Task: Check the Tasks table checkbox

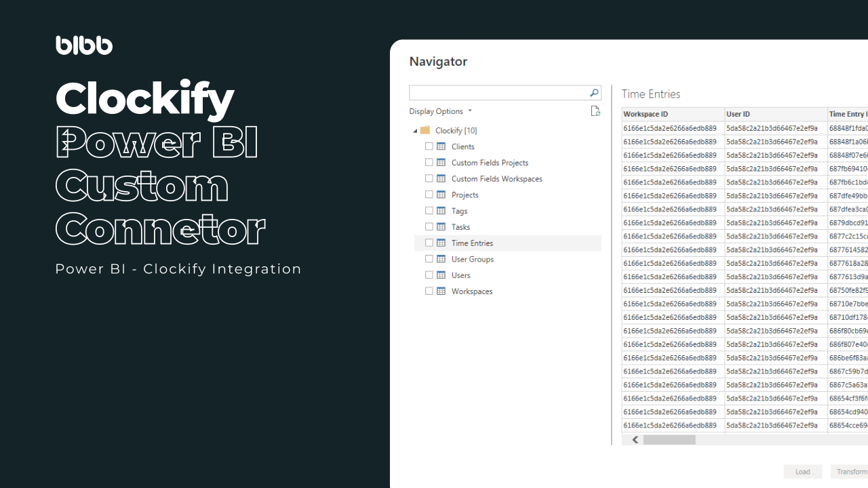Action: tap(429, 227)
